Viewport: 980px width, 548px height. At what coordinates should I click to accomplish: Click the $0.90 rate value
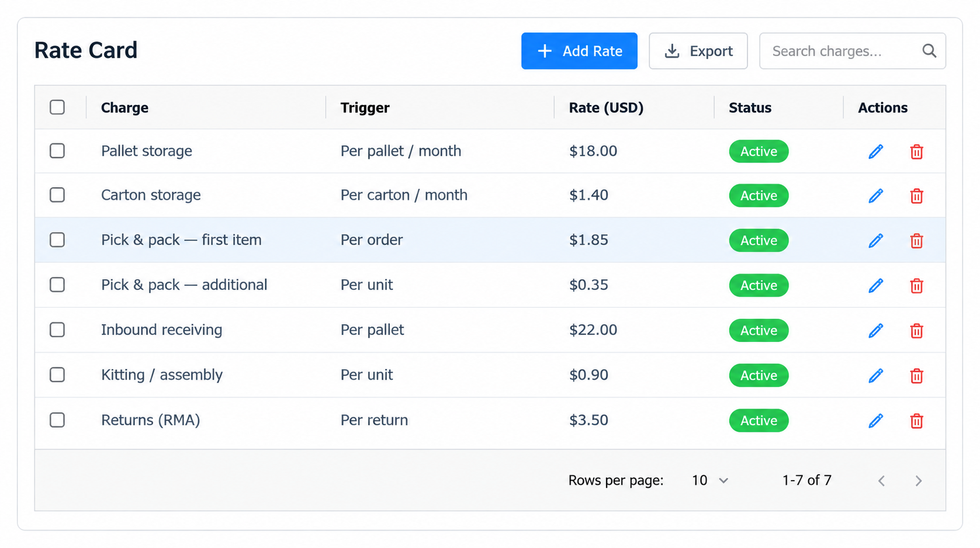(588, 375)
